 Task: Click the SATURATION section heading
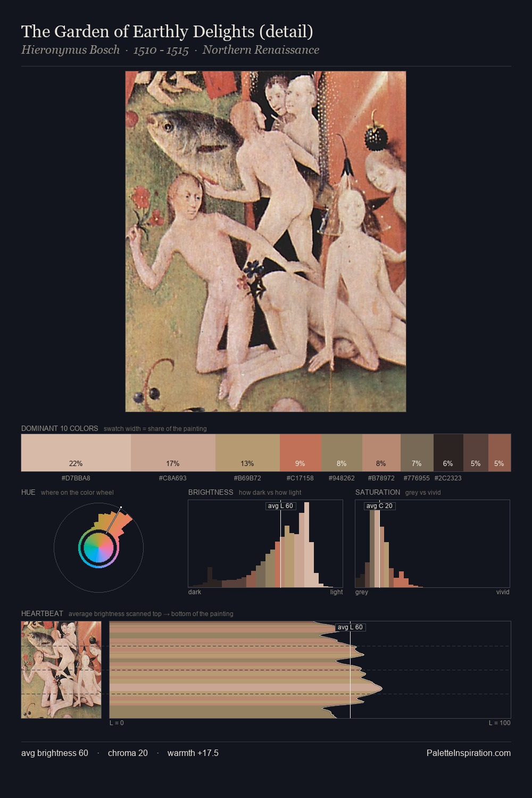[378, 492]
